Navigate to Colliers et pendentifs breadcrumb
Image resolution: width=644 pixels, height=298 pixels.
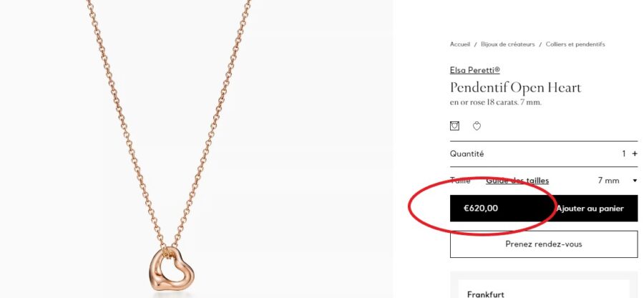click(x=575, y=44)
